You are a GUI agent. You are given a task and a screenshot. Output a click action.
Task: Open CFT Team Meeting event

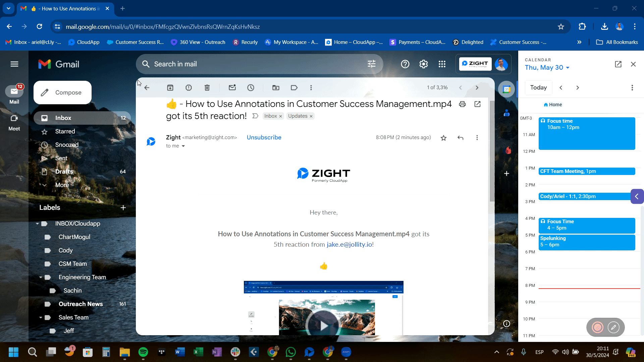(x=587, y=171)
